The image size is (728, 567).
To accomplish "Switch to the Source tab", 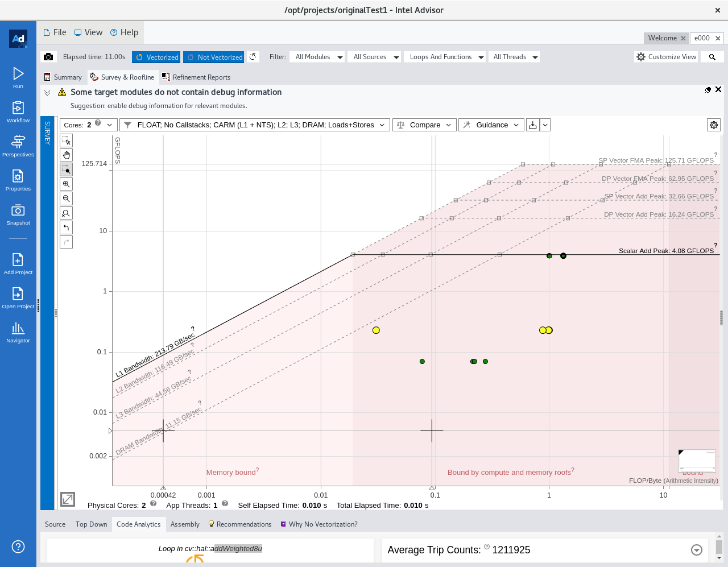I will [x=55, y=524].
